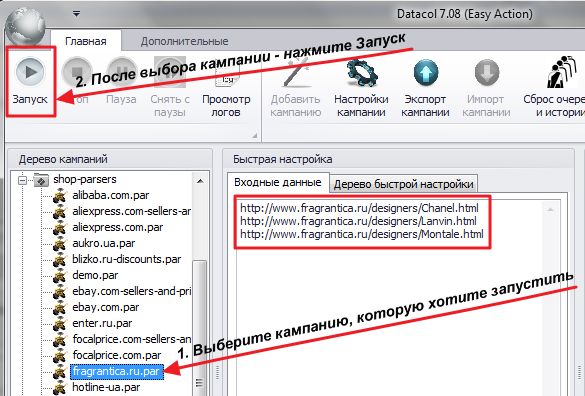Select the Входные данные tab

278,182
